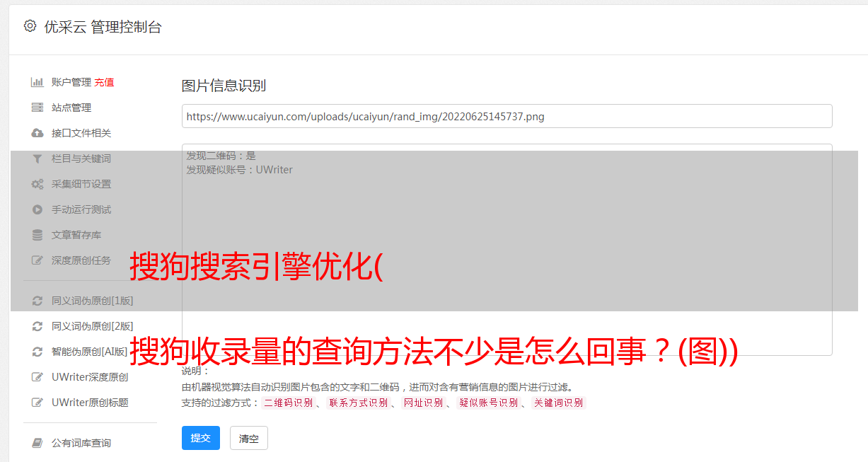This screenshot has width=868, height=462.
Task: Click the 发现疑似账号：UWriter result line
Action: (240, 170)
